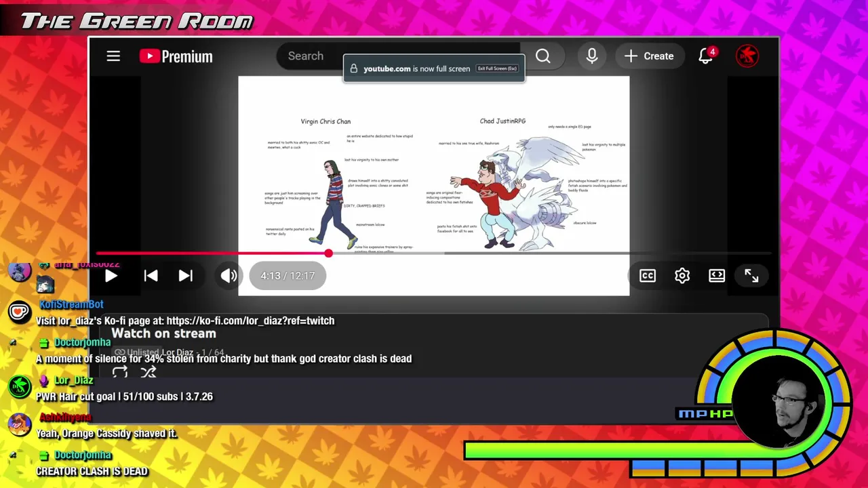868x488 pixels.
Task: Click the video frame showing Chad JustinRPG
Action: [434, 185]
